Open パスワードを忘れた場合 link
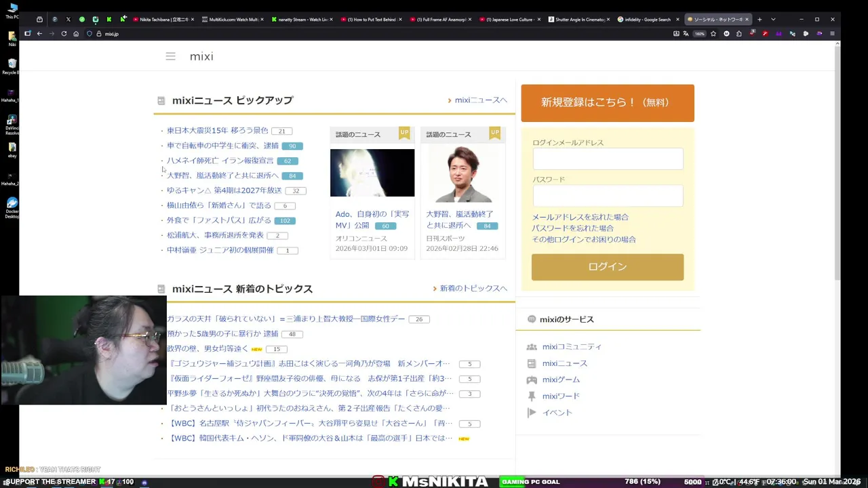The width and height of the screenshot is (868, 488). pos(573,228)
